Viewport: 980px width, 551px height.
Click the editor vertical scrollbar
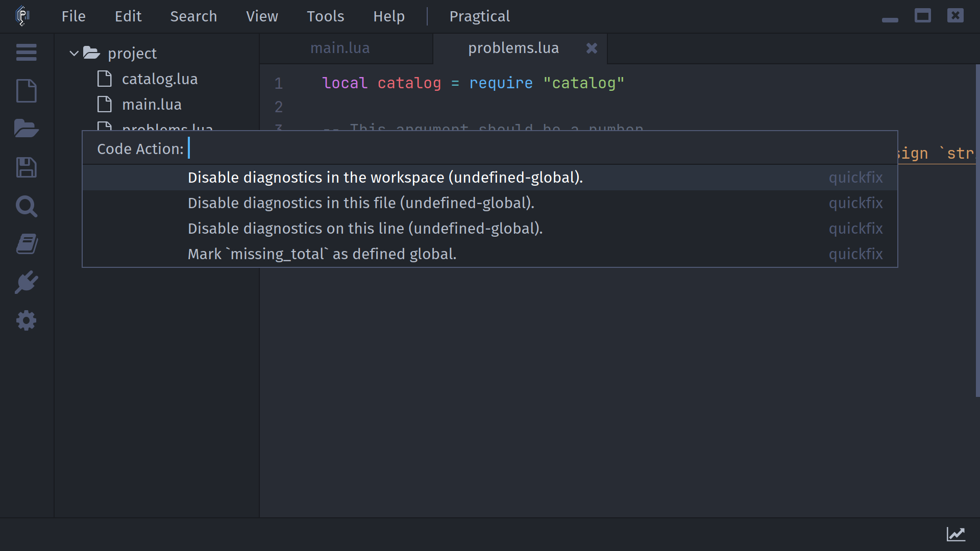click(x=977, y=230)
